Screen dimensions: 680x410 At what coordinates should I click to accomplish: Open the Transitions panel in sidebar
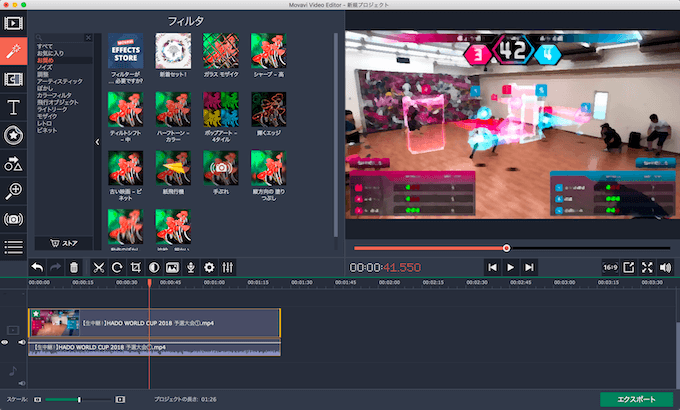point(13,79)
